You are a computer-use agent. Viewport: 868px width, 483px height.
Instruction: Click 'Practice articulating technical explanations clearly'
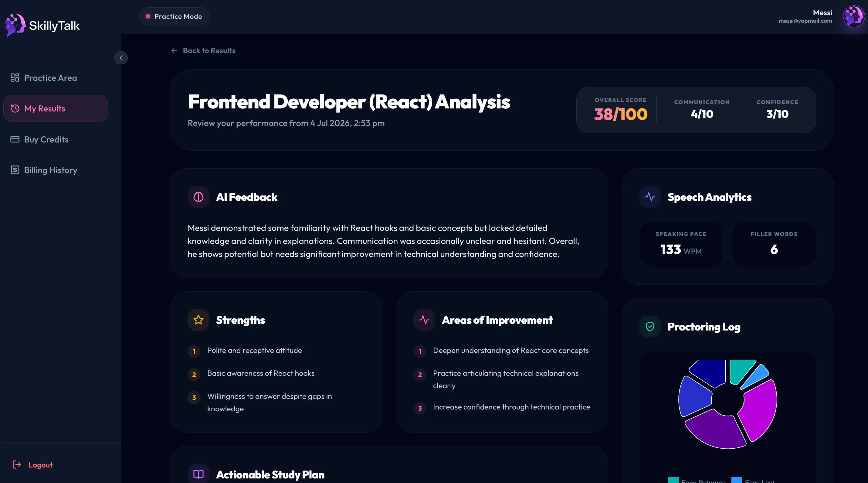pyautogui.click(x=506, y=379)
